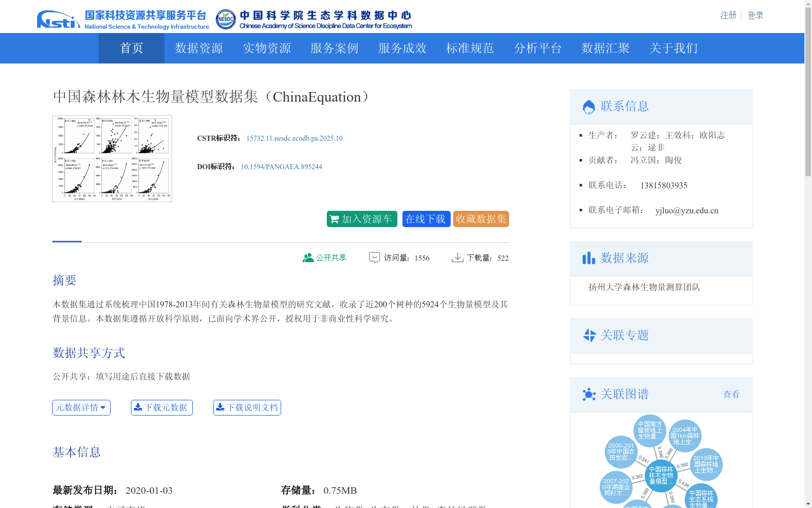Open the 数据资源 menu
The width and height of the screenshot is (812, 508).
tap(199, 48)
